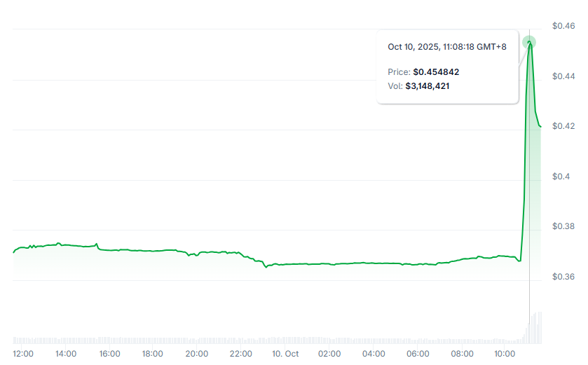The width and height of the screenshot is (588, 365).
Task: Select the 12:00 time axis label
Action: [x=23, y=354]
